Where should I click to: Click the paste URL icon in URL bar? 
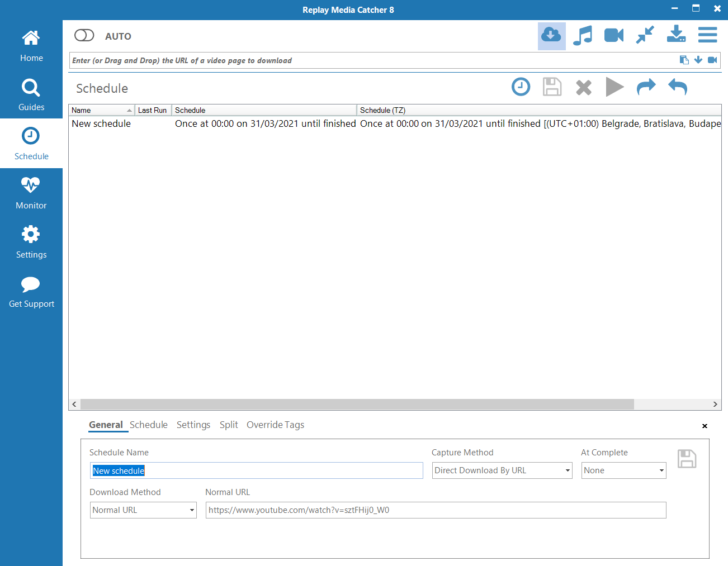[684, 60]
